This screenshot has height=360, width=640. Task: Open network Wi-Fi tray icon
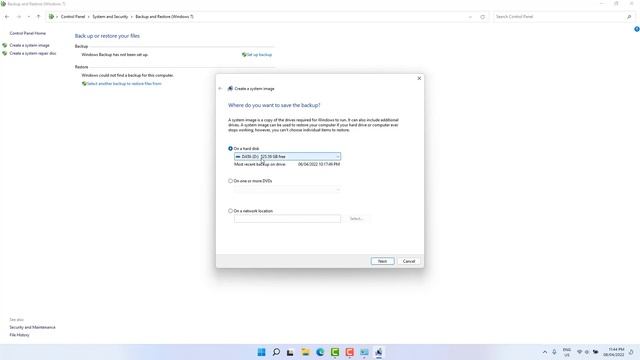click(580, 352)
